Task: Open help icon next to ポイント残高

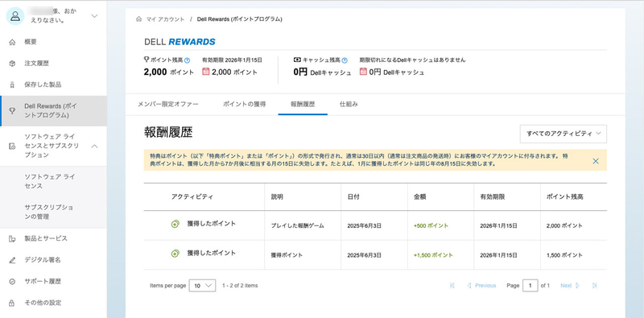Action: coord(188,60)
